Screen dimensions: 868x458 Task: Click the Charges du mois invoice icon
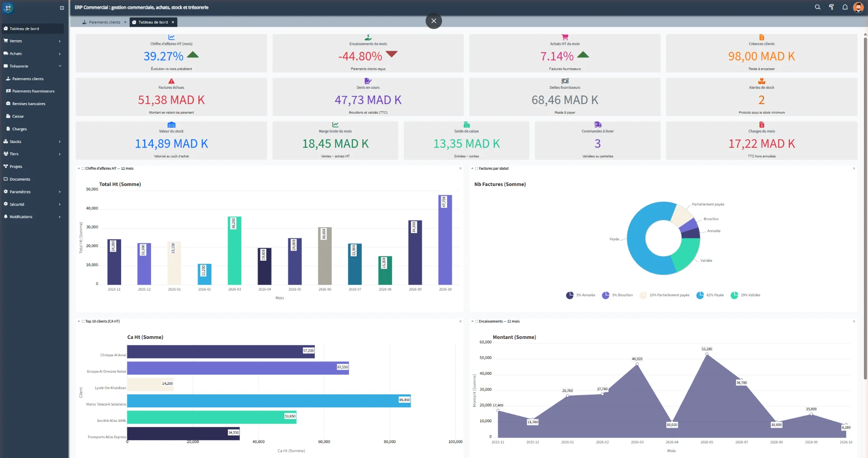(761, 125)
